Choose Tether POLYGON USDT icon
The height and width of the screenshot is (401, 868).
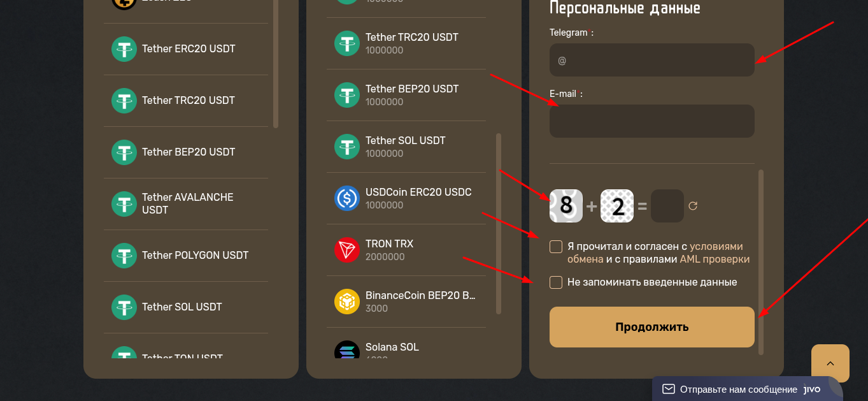pyautogui.click(x=124, y=256)
